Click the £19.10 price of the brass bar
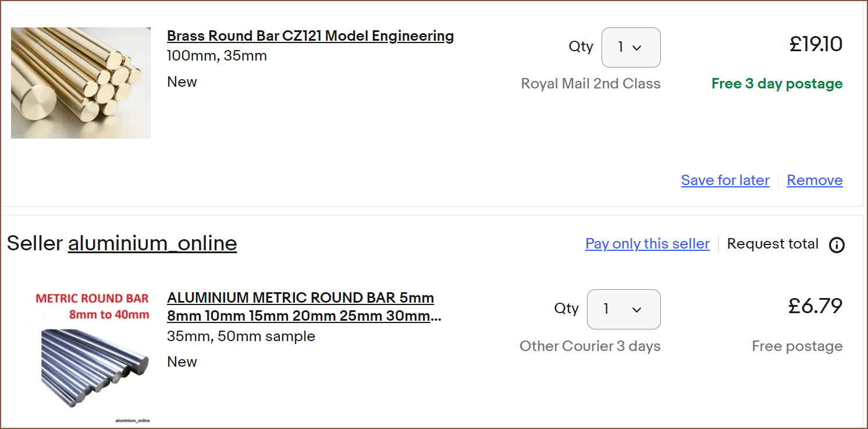 [816, 44]
